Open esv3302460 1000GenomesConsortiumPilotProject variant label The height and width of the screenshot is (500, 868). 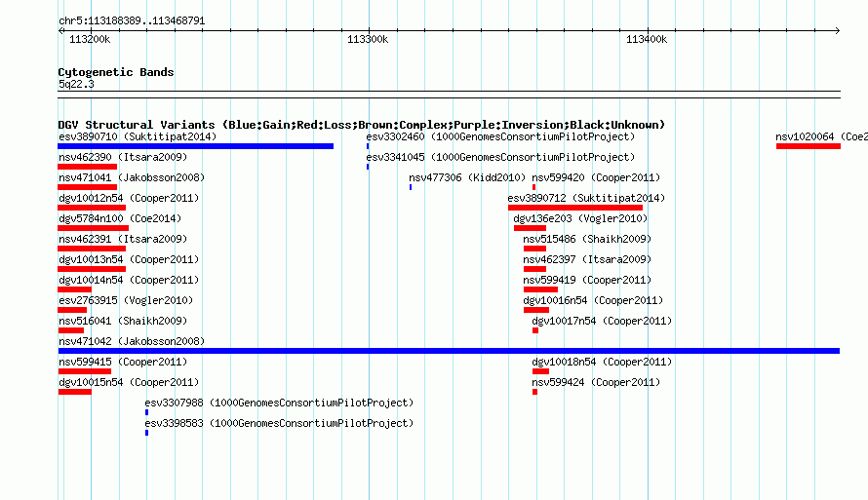point(500,136)
